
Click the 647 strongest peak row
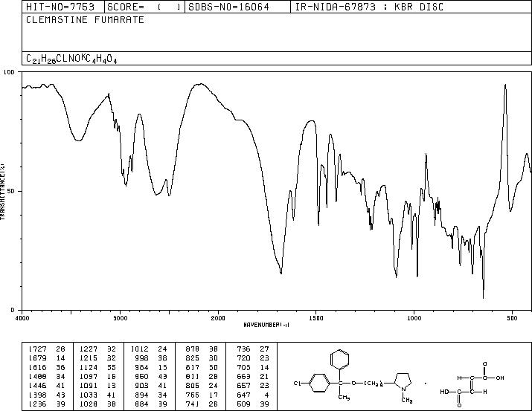coord(253,395)
